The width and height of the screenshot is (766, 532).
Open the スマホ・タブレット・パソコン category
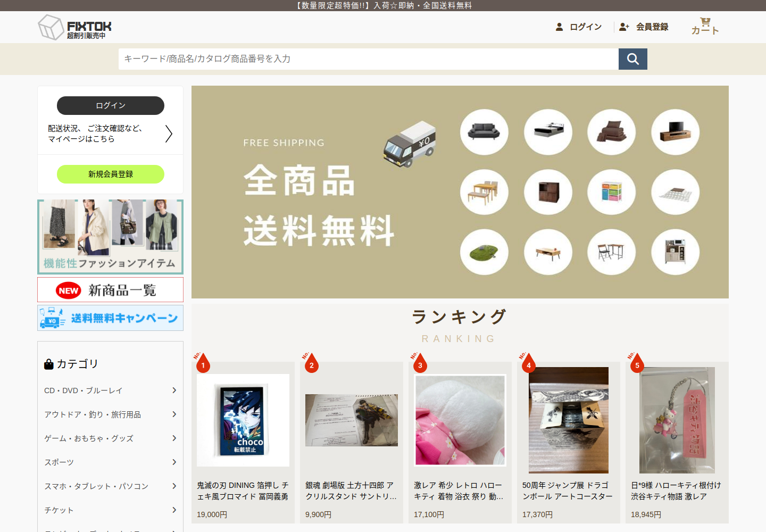click(x=96, y=486)
